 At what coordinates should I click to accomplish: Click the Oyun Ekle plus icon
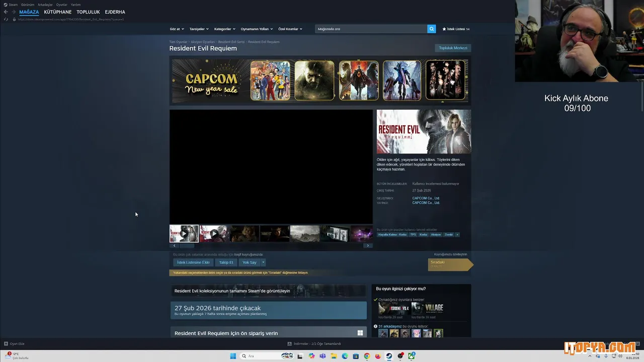coord(6,344)
